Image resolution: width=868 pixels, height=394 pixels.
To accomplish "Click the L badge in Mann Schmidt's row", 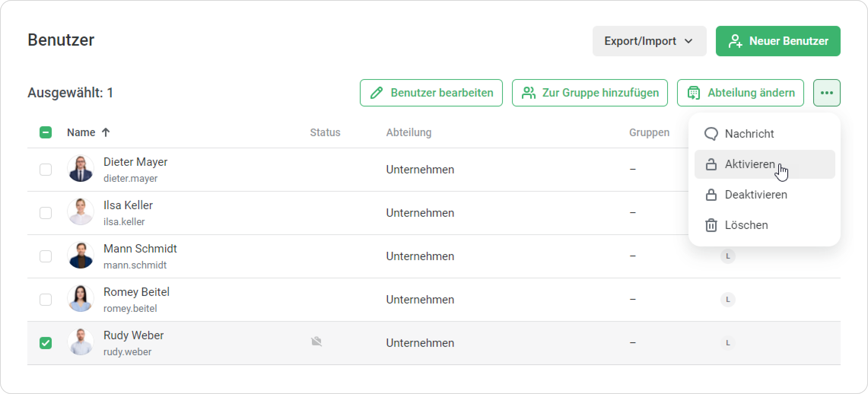I will click(728, 256).
